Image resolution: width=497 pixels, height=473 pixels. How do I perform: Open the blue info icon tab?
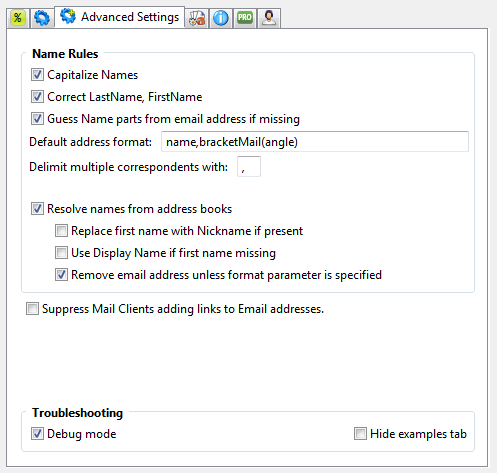point(221,18)
